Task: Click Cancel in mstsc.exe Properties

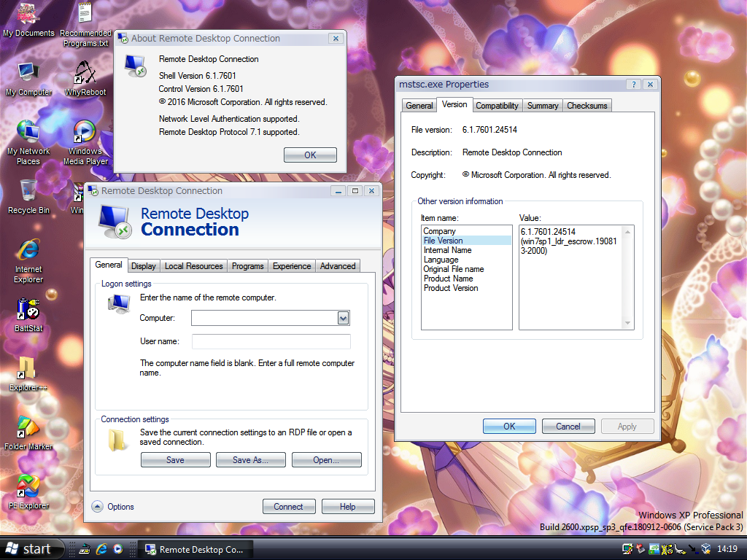Action: coord(568,426)
